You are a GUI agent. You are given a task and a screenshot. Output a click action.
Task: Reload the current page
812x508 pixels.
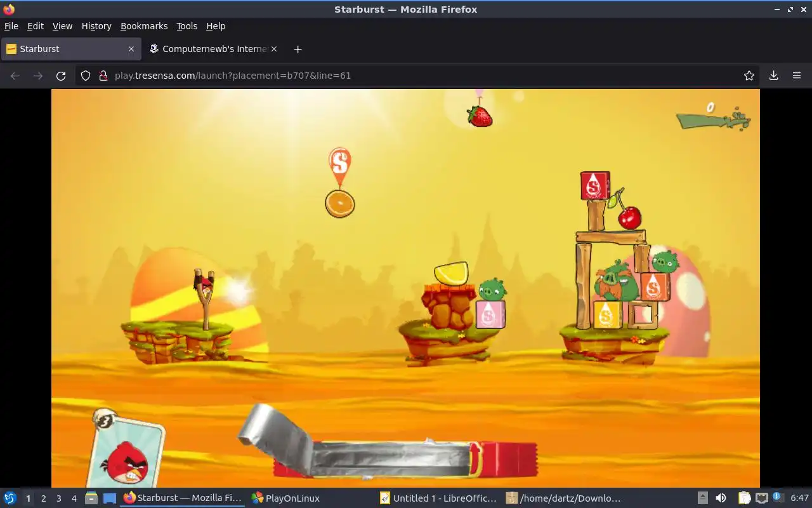tap(61, 76)
